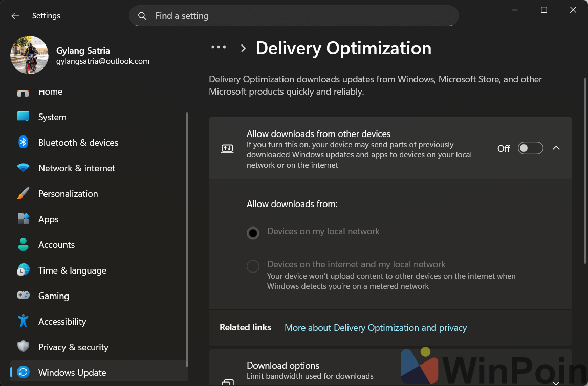This screenshot has height=386, width=588.
Task: Click the Accessibility figure icon
Action: click(x=23, y=321)
